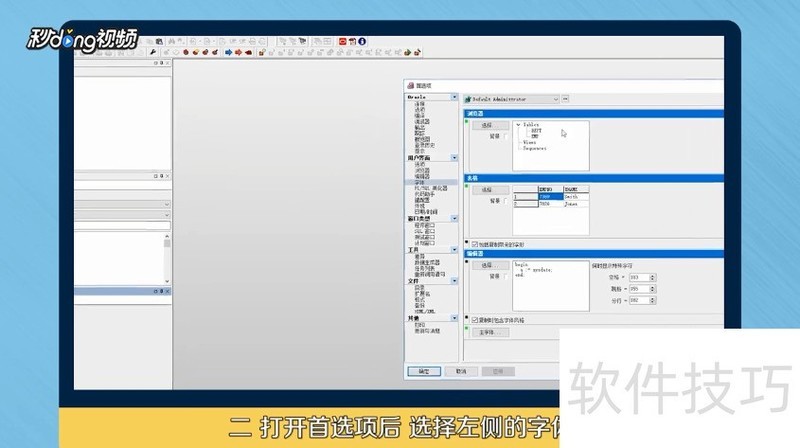Click the 取消 cancel button
This screenshot has width=800, height=448.
click(x=461, y=371)
